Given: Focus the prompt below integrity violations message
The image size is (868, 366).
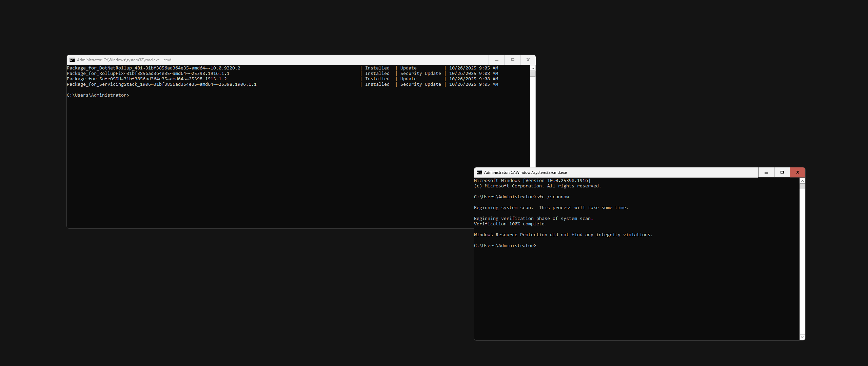Looking at the screenshot, I should tap(505, 246).
